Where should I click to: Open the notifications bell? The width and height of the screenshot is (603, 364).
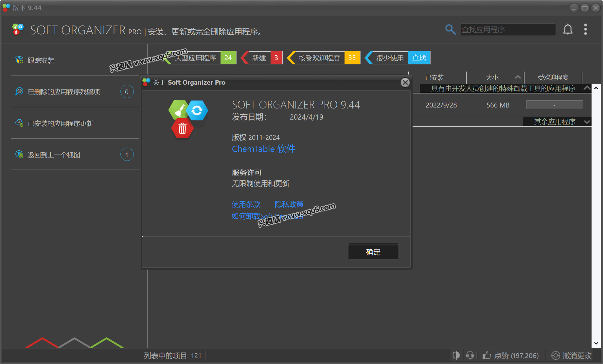(568, 29)
